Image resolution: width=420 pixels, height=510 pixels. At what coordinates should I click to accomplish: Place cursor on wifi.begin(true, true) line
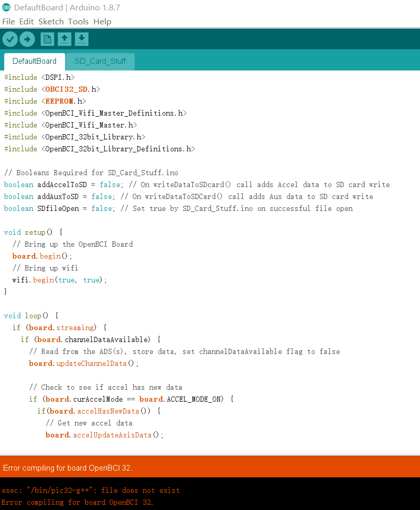60,280
